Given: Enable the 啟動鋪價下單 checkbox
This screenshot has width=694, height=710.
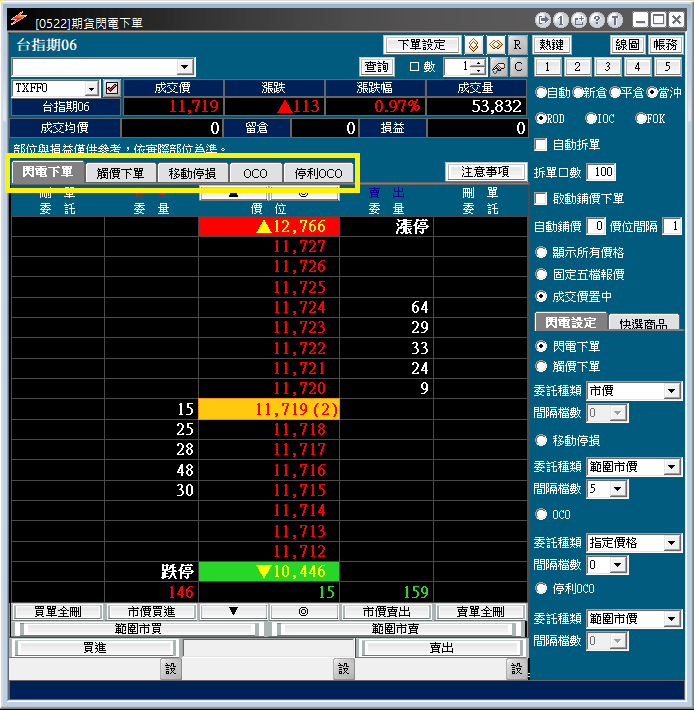Looking at the screenshot, I should tap(541, 198).
